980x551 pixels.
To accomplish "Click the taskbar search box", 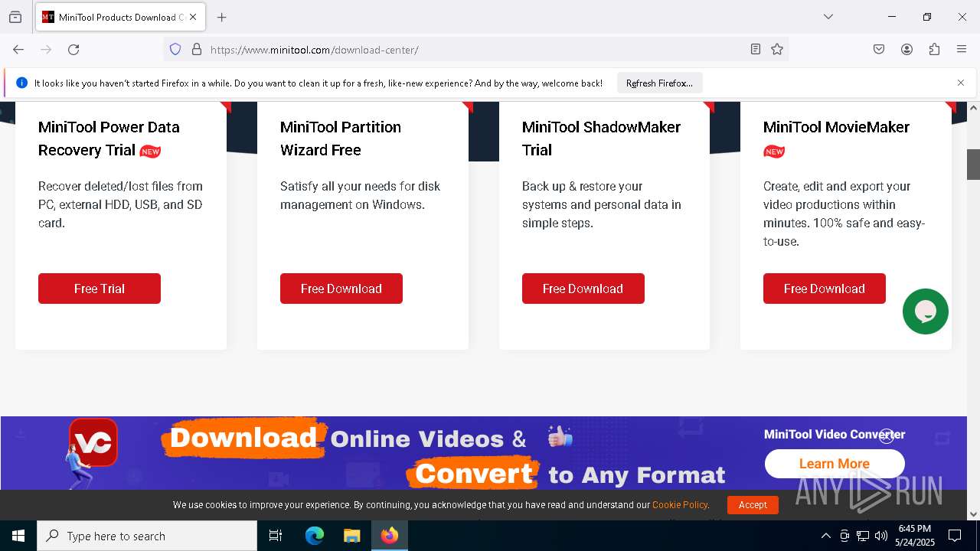I will click(x=147, y=536).
